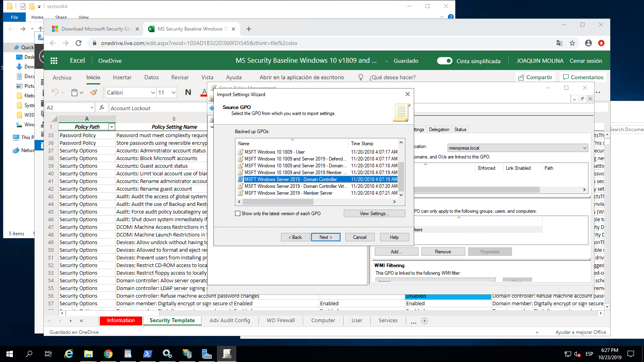644x362 pixels.
Task: Reload the browser page
Action: [x=78, y=43]
